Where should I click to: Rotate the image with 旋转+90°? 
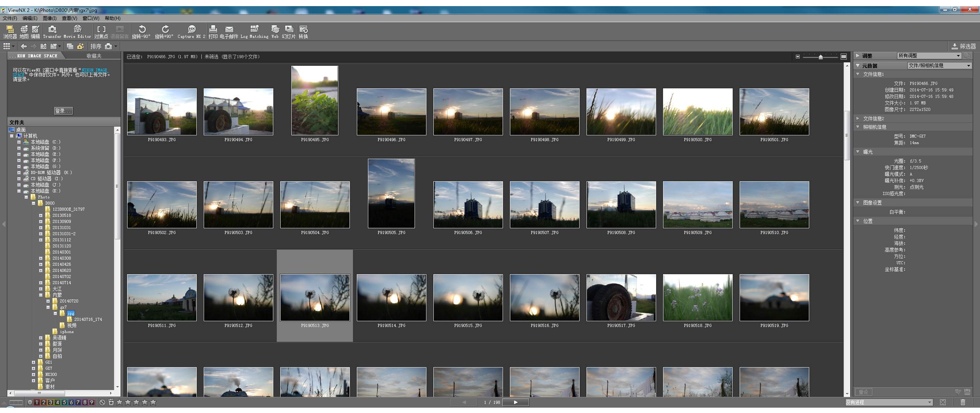[x=164, y=32]
